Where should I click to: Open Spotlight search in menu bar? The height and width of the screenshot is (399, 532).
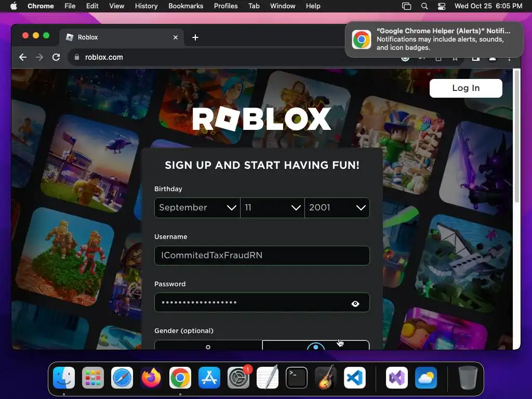coord(424,6)
